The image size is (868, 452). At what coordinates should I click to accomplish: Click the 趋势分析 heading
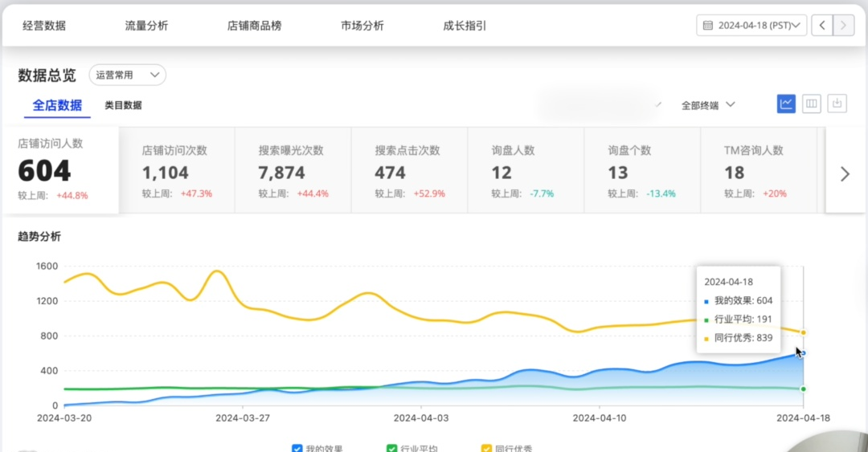pyautogui.click(x=39, y=236)
